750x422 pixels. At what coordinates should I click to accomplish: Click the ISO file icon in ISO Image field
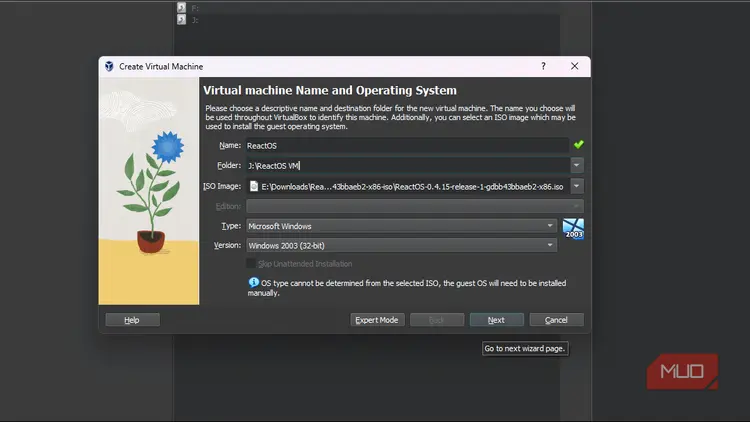tap(254, 186)
